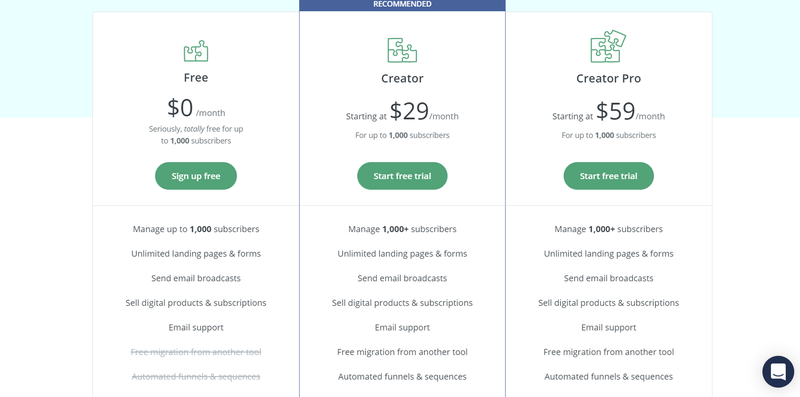
Task: Click Sell digital products under Creator
Action: coord(402,303)
